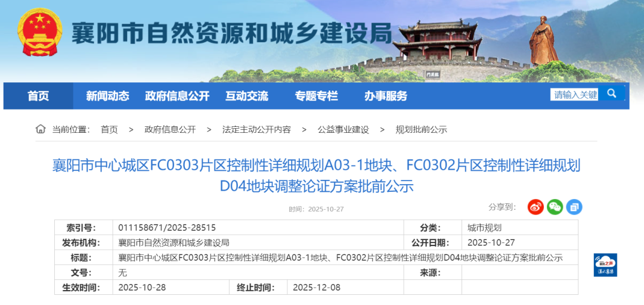Click the 发布机构: label
Screen dimensions: 644x305
coord(81,242)
